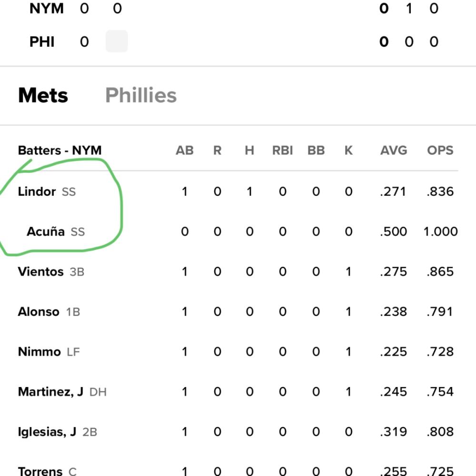
Task: Select the Mets tab
Action: point(43,95)
